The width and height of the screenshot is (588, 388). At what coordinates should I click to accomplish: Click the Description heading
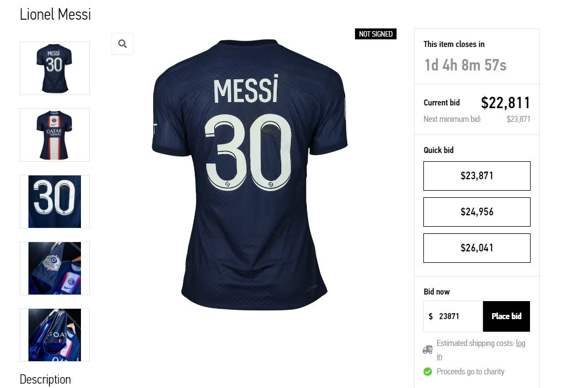45,379
